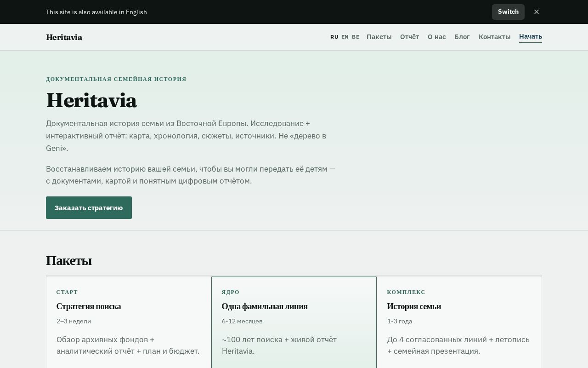Screen dimensions: 588x368
Task: Dismiss the language banner with X
Action: click(x=537, y=12)
